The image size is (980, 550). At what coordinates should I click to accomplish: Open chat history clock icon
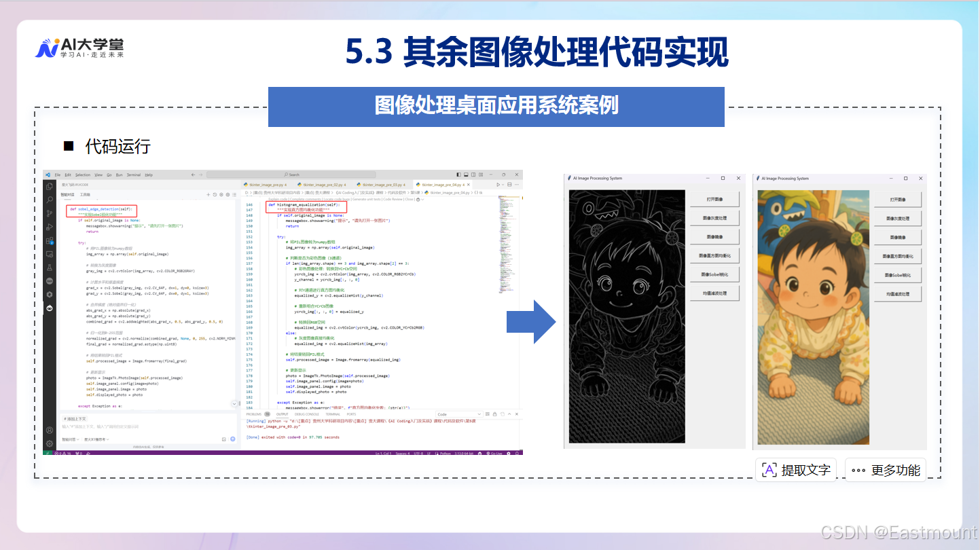[x=215, y=195]
